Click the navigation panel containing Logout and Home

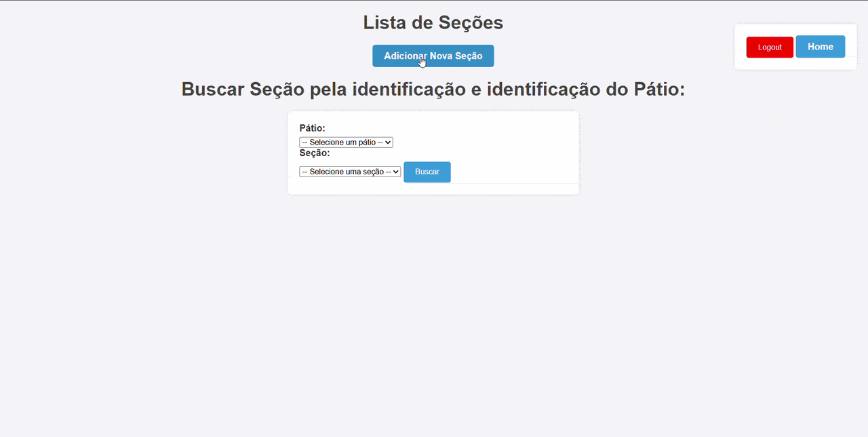tap(795, 46)
